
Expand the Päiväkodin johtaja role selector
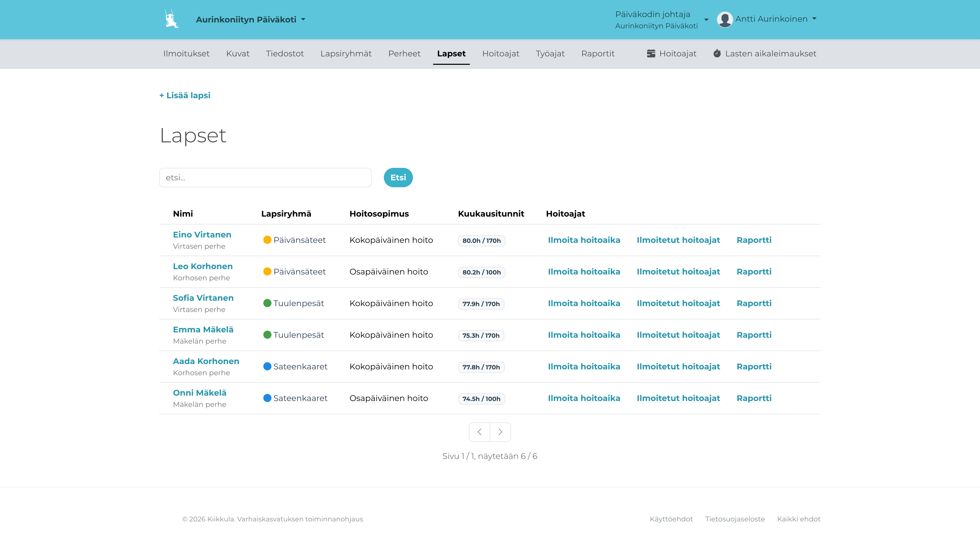click(x=661, y=19)
